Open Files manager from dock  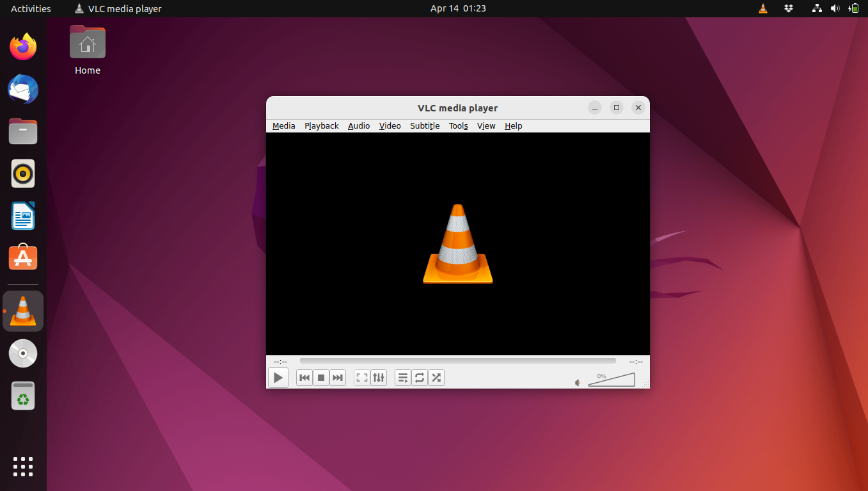23,131
